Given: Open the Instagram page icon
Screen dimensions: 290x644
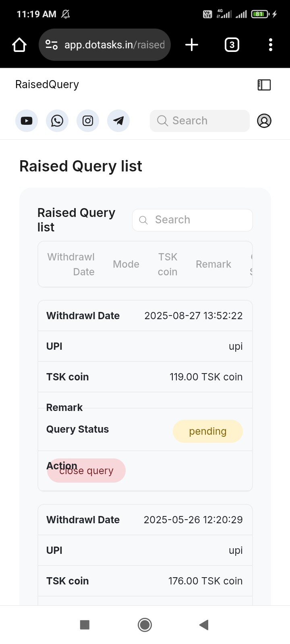Looking at the screenshot, I should (88, 121).
